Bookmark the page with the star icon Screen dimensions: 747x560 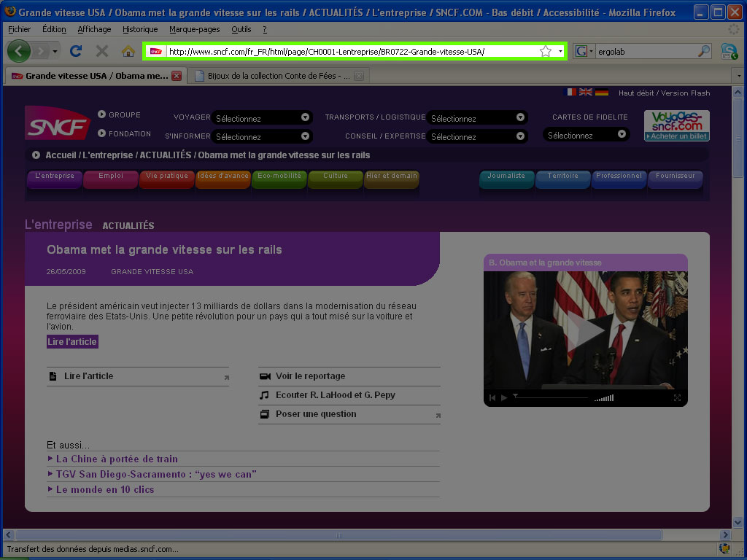click(x=546, y=51)
